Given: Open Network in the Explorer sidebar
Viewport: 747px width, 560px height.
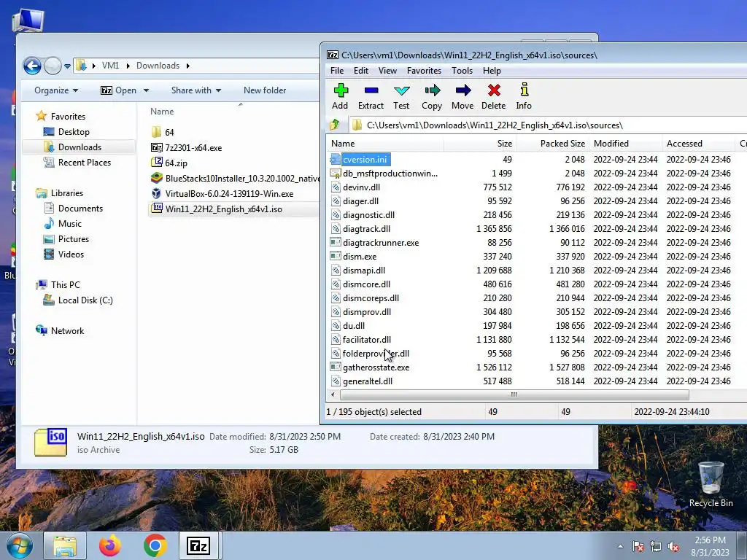Looking at the screenshot, I should point(67,330).
